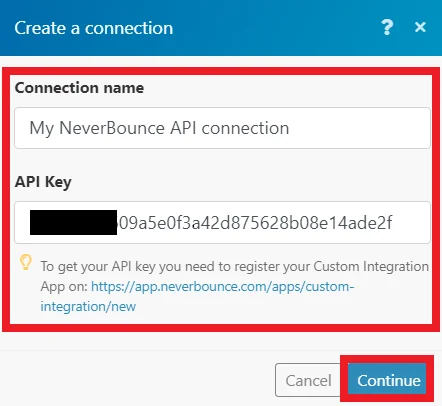Screen dimensions: 442x406
Task: Click the 'API Key' field label
Action: coord(43,182)
